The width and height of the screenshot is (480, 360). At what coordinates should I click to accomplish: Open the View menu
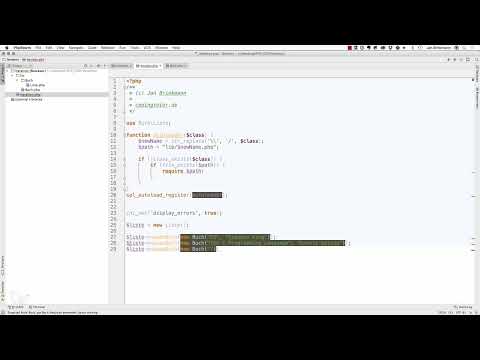click(60, 48)
